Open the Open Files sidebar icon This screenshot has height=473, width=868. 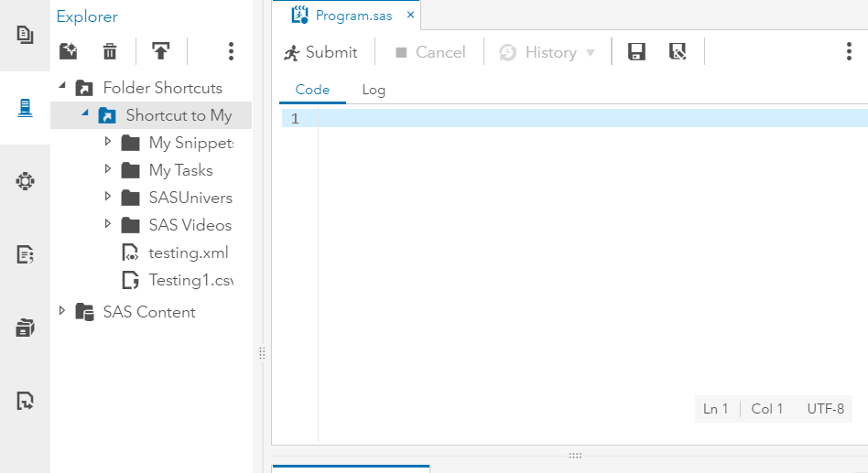(25, 35)
